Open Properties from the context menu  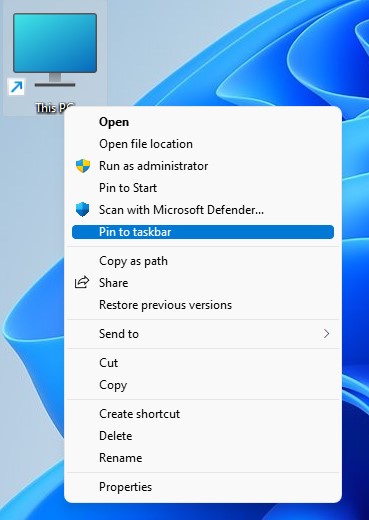tap(203, 487)
